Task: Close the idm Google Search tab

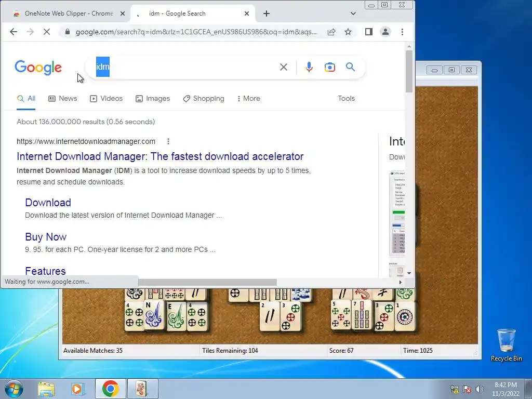Action: coord(247,14)
